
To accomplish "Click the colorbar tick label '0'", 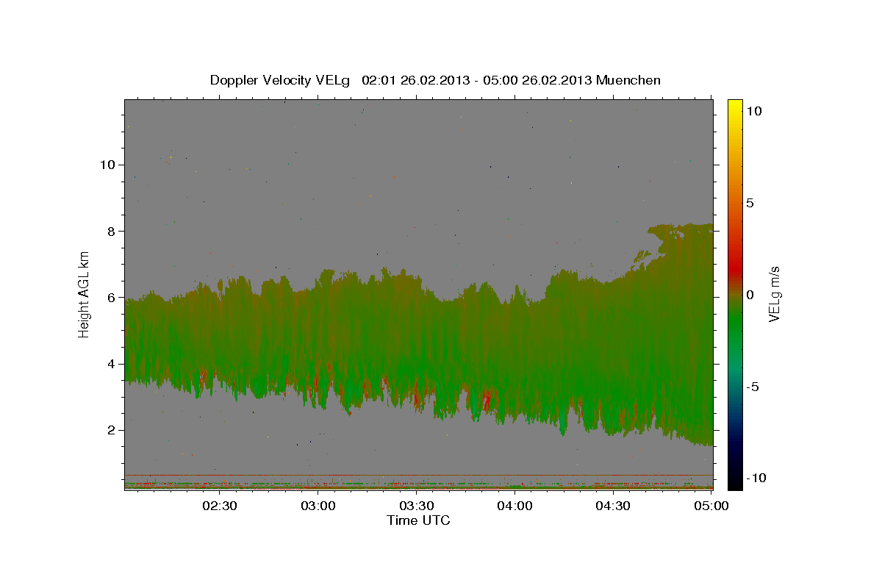I will point(750,295).
